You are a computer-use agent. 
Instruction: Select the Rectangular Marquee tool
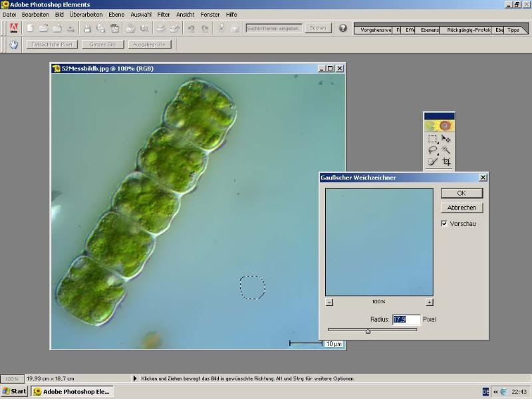tap(432, 139)
